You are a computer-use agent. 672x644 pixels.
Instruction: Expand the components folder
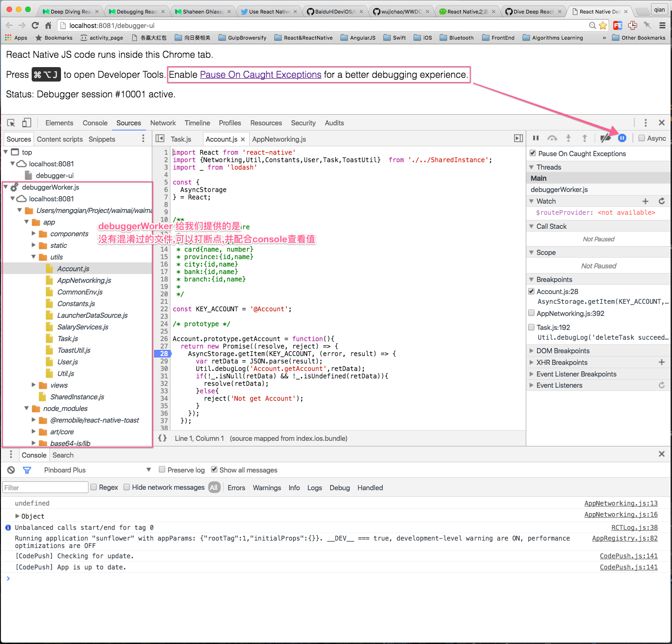[34, 233]
